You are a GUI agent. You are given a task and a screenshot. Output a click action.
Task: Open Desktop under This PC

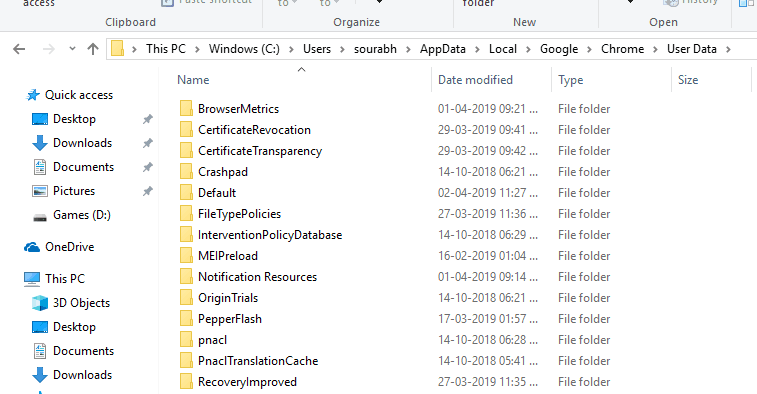(74, 327)
